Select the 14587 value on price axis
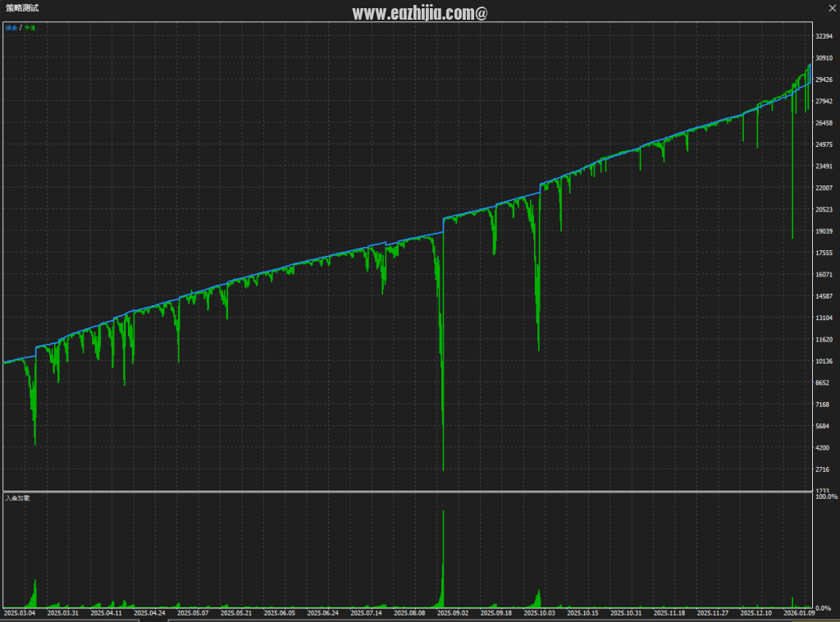 pos(824,296)
